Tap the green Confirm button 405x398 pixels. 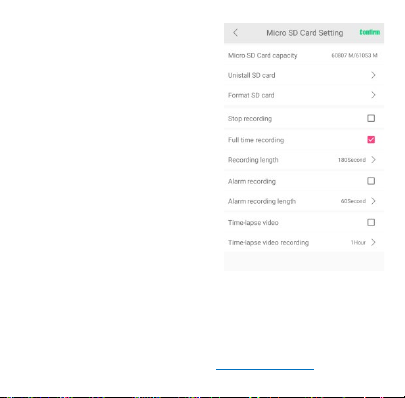[x=370, y=32]
